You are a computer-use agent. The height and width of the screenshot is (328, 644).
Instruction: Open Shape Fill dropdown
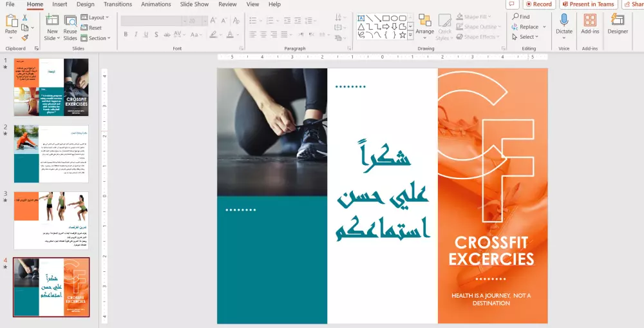coord(473,17)
